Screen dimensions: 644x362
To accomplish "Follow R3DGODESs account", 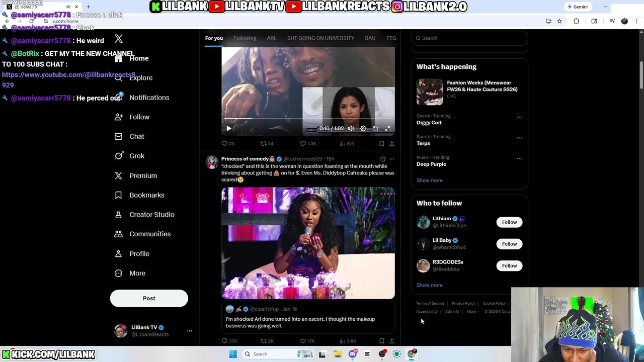I will pyautogui.click(x=509, y=265).
